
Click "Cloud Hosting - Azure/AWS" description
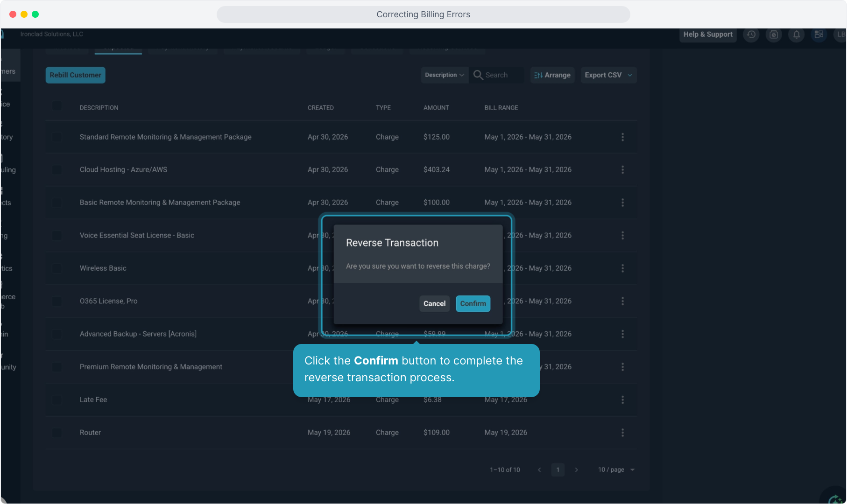pyautogui.click(x=123, y=170)
